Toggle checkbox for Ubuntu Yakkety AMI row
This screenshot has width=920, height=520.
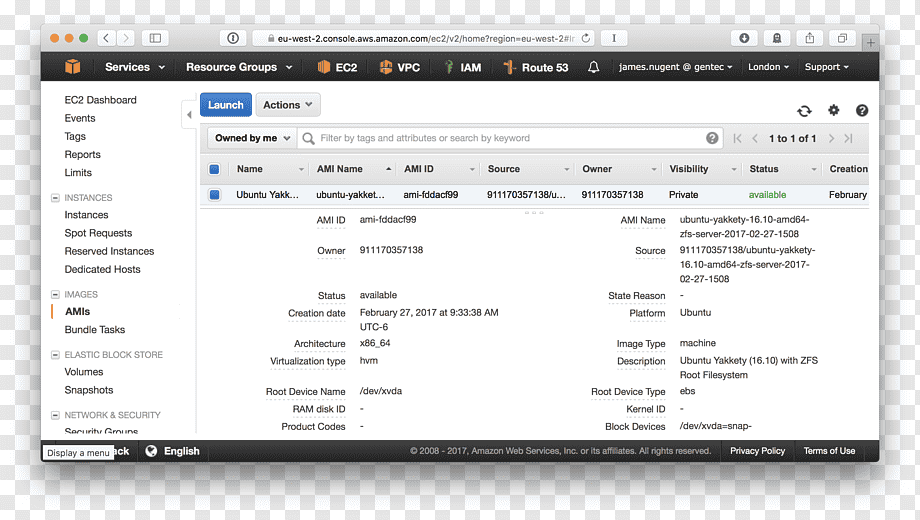click(x=214, y=194)
